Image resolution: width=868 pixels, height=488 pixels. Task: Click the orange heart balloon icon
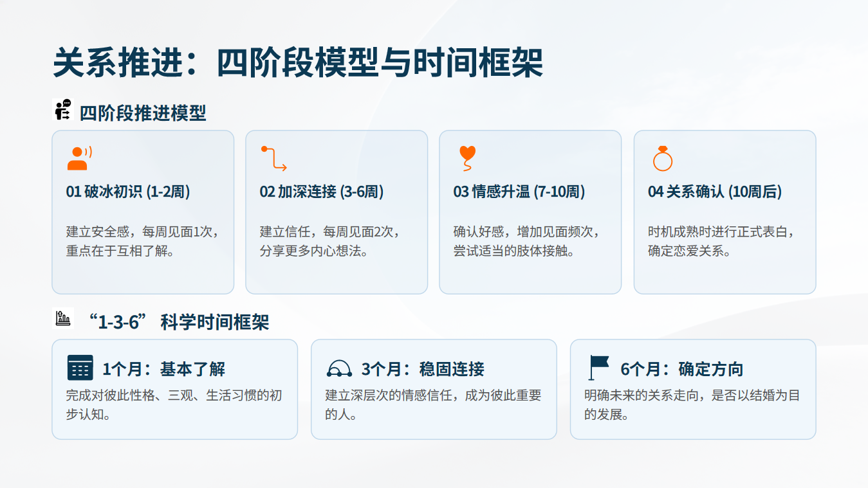(x=467, y=158)
